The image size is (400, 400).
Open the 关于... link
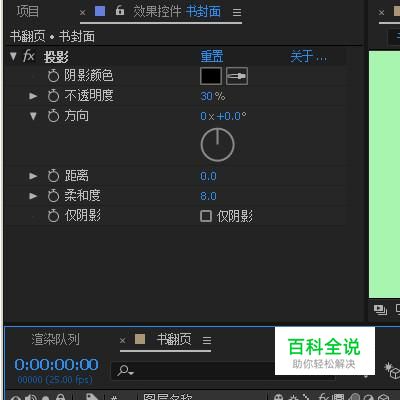click(x=308, y=56)
